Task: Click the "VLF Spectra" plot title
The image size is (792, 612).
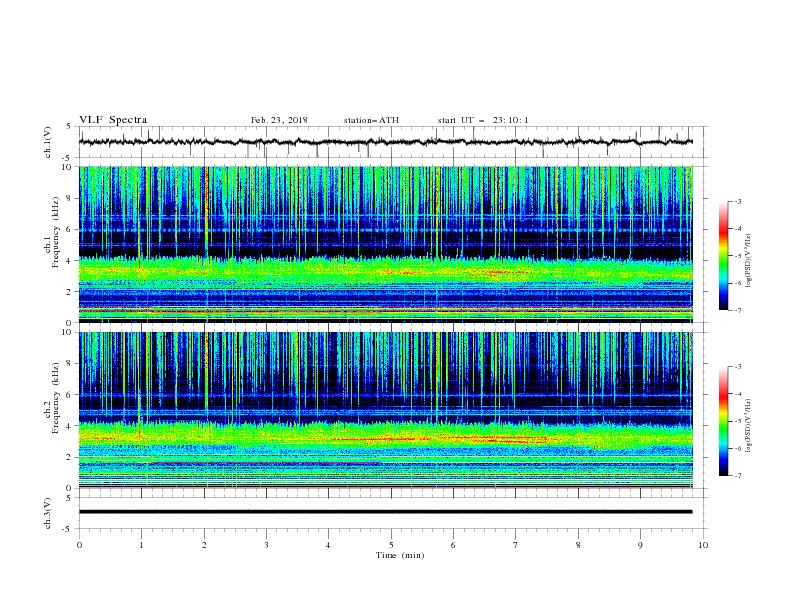Action: coord(113,120)
